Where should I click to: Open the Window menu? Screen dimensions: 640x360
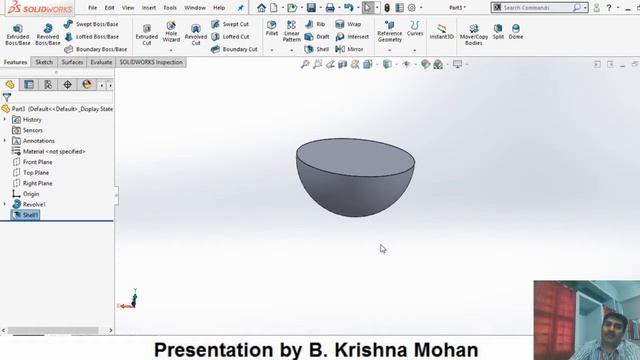click(x=195, y=8)
